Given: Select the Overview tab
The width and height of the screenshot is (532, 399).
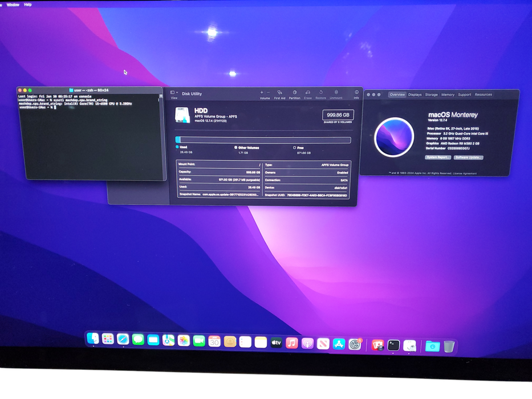Looking at the screenshot, I should 397,95.
